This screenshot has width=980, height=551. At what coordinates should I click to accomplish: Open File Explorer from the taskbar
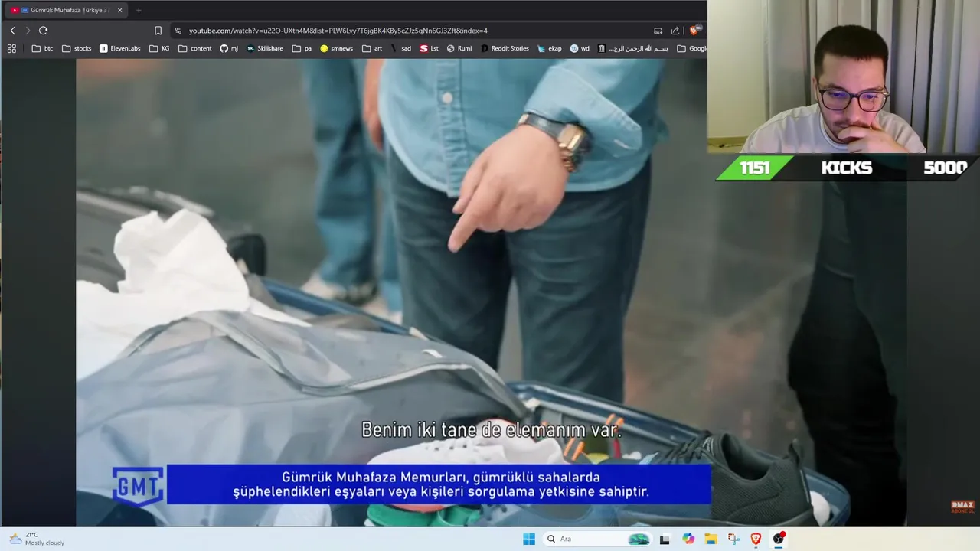(x=710, y=539)
